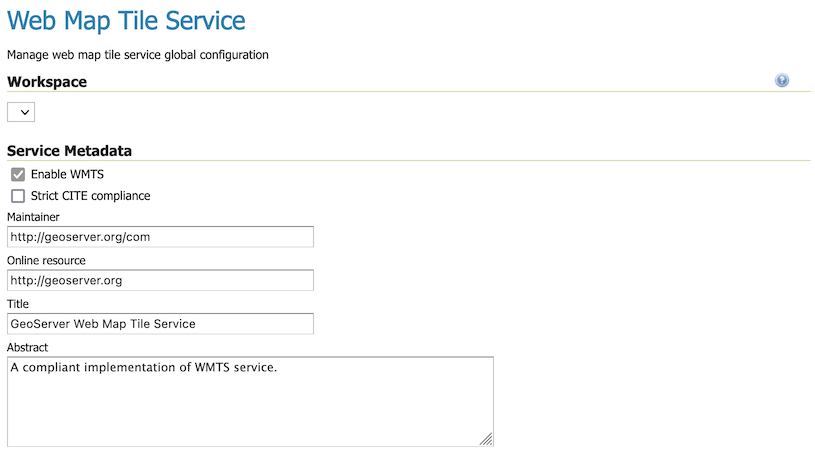Click the "Online resource" field label

click(x=46, y=260)
